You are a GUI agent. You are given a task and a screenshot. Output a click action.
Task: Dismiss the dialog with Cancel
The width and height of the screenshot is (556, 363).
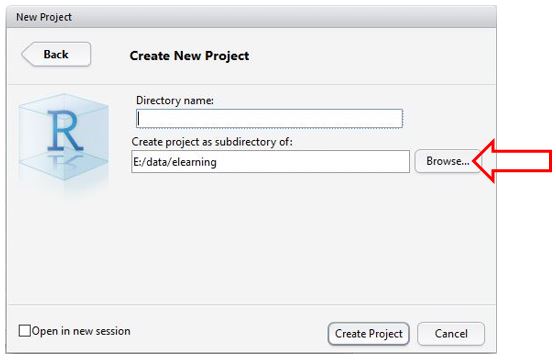click(451, 334)
